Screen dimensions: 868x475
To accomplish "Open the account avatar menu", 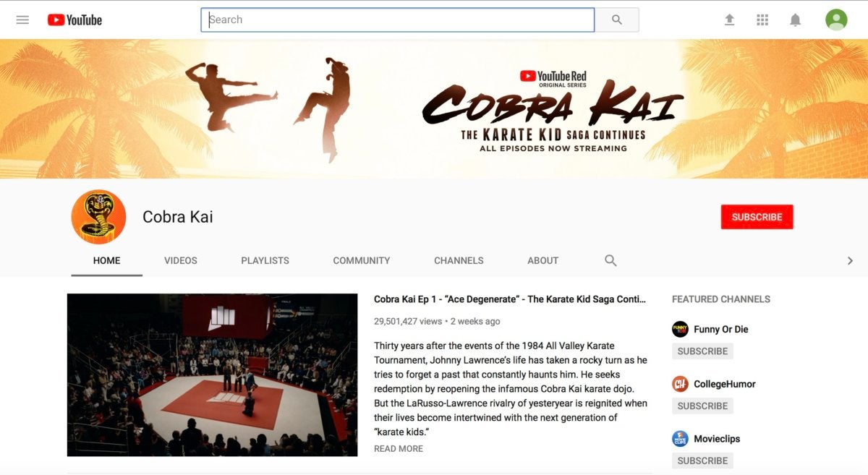I will [x=836, y=20].
